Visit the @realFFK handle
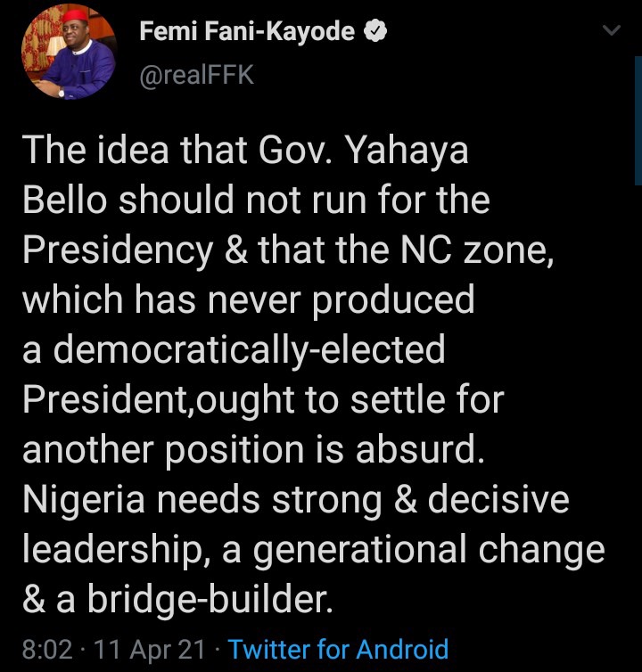The image size is (642, 672). point(197,75)
